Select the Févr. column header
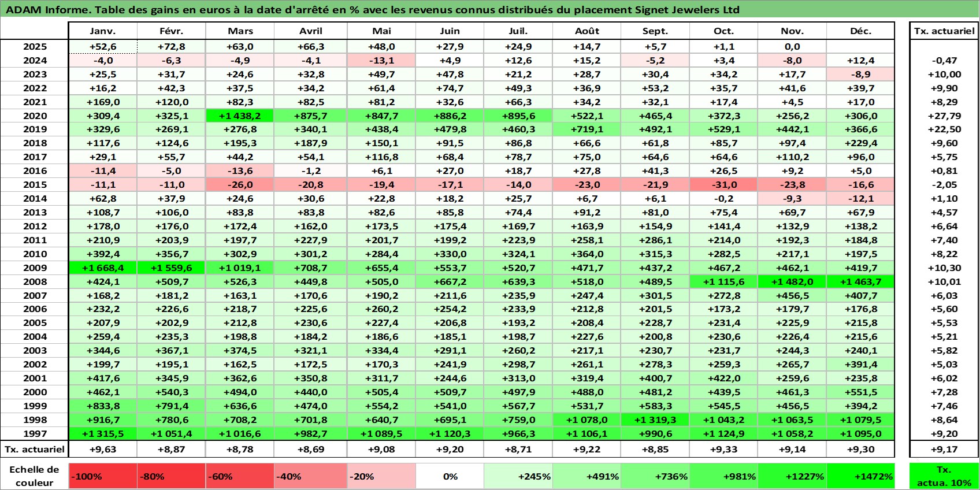This screenshot has width=980, height=490. point(171,31)
